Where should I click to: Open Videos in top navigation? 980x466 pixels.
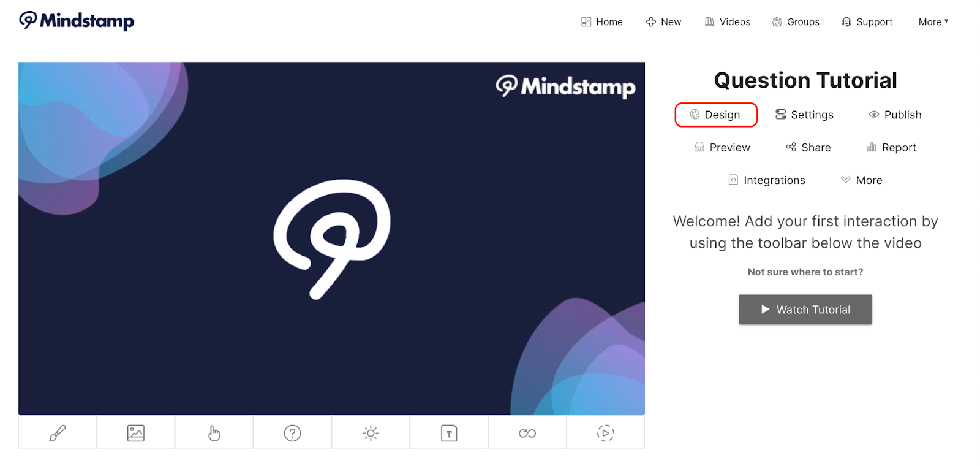tap(727, 21)
